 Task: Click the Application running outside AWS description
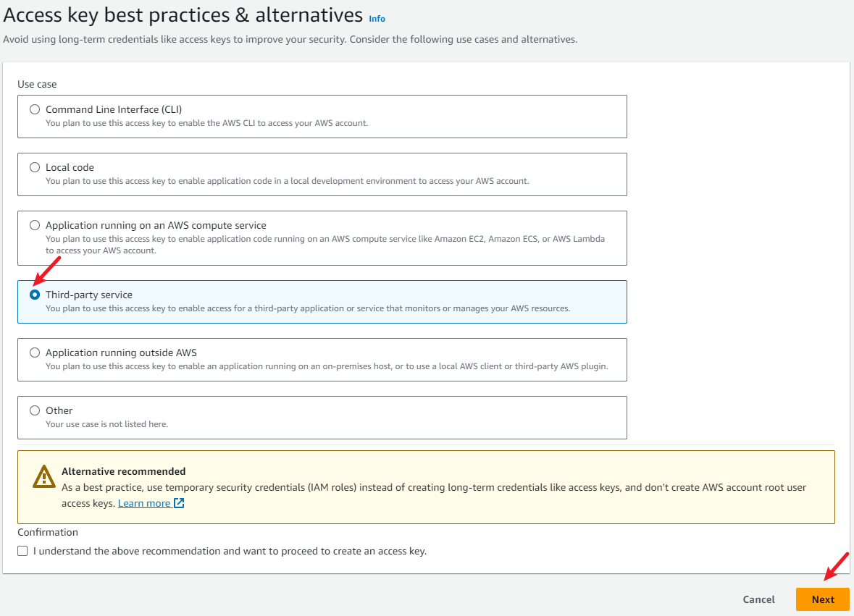click(x=327, y=366)
